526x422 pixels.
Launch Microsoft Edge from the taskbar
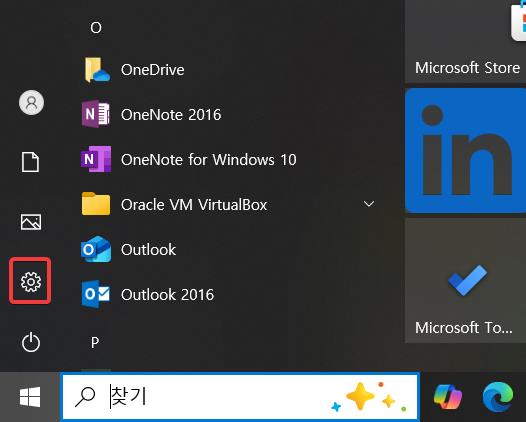point(498,397)
